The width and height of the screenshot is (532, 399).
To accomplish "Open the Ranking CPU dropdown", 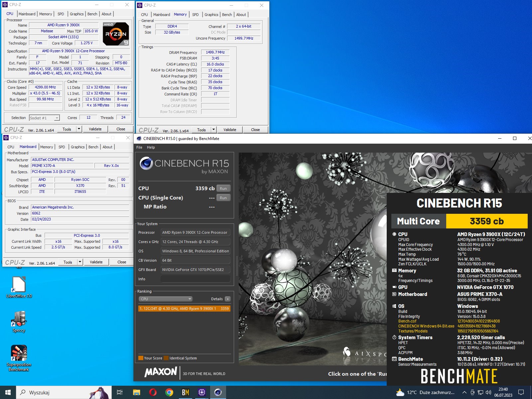I will point(166,299).
